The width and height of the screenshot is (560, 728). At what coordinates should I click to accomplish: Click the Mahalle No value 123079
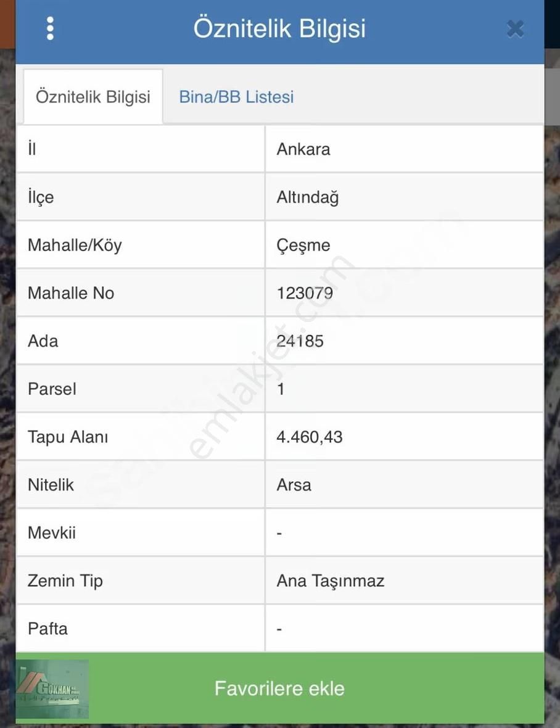(x=305, y=293)
